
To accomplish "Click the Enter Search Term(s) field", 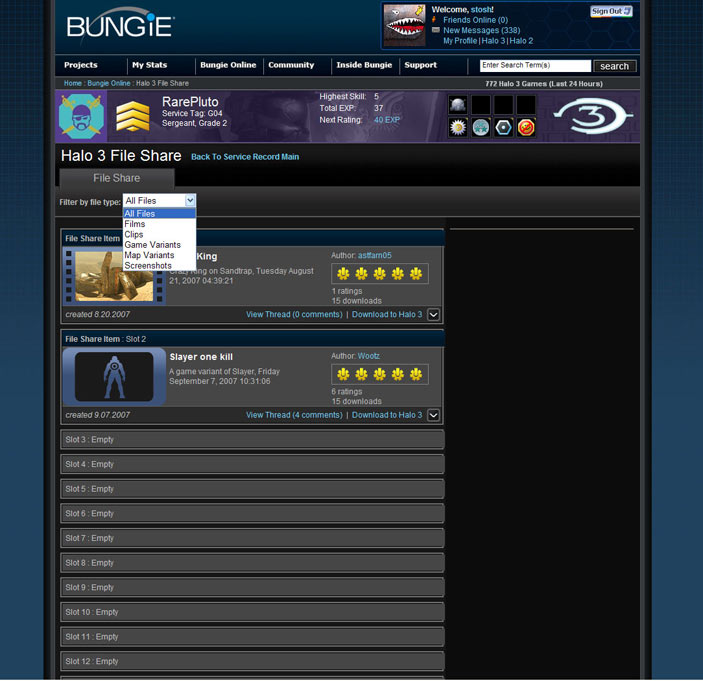I will click(535, 65).
